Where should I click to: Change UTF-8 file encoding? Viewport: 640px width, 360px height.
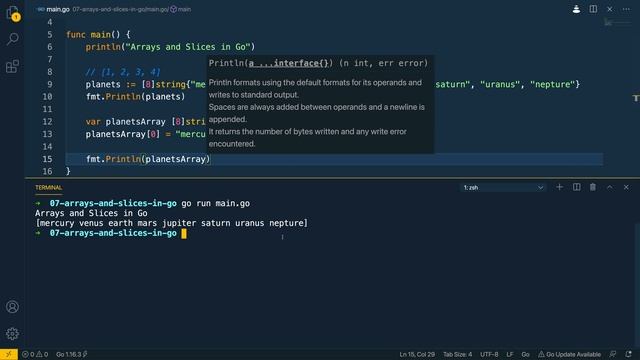pos(489,354)
